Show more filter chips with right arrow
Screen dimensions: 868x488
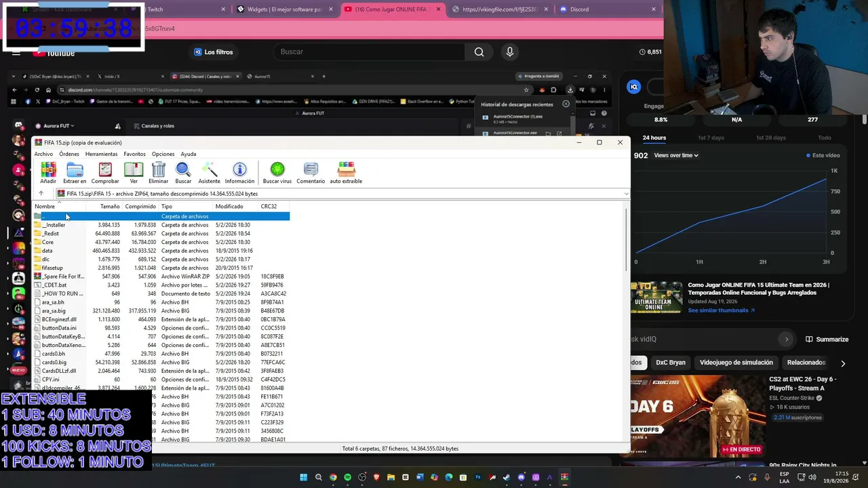pos(843,363)
